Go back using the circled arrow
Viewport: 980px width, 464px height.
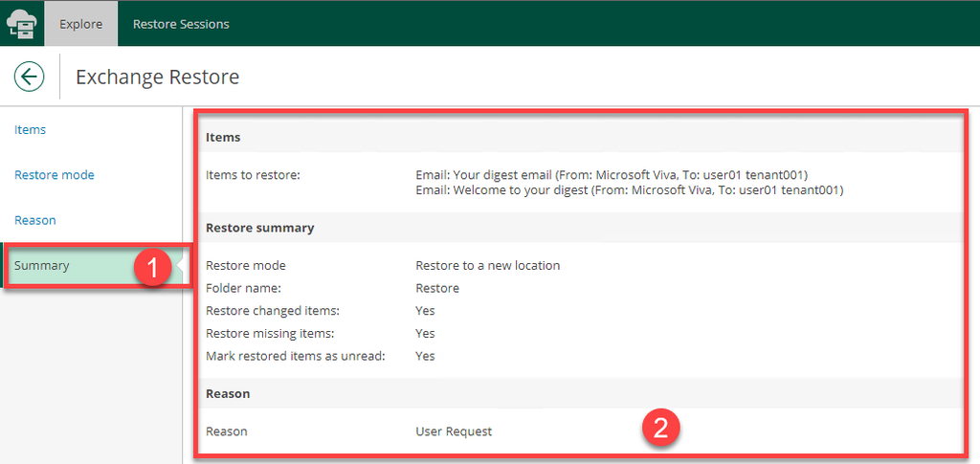click(30, 77)
